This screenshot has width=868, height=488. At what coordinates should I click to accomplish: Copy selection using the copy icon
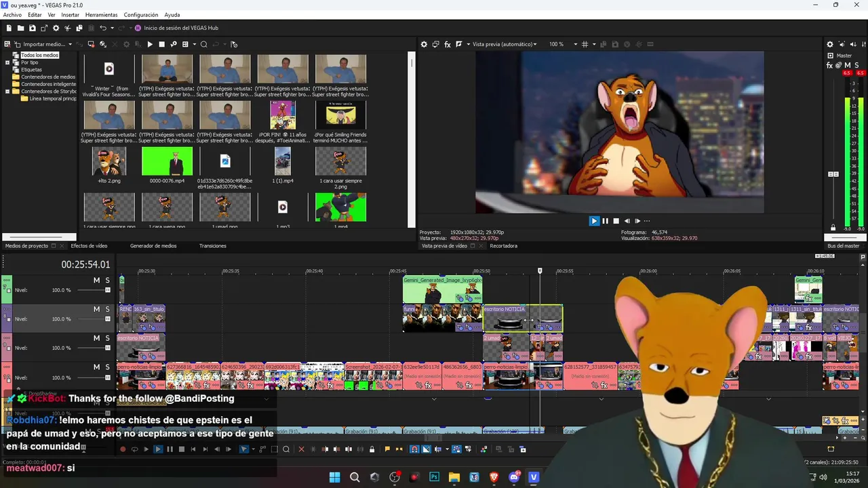pos(79,28)
